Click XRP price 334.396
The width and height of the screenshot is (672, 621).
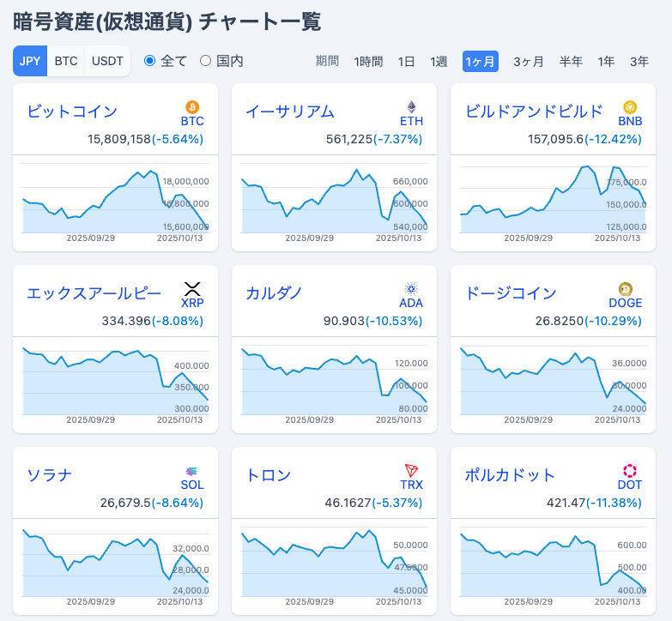coord(126,321)
